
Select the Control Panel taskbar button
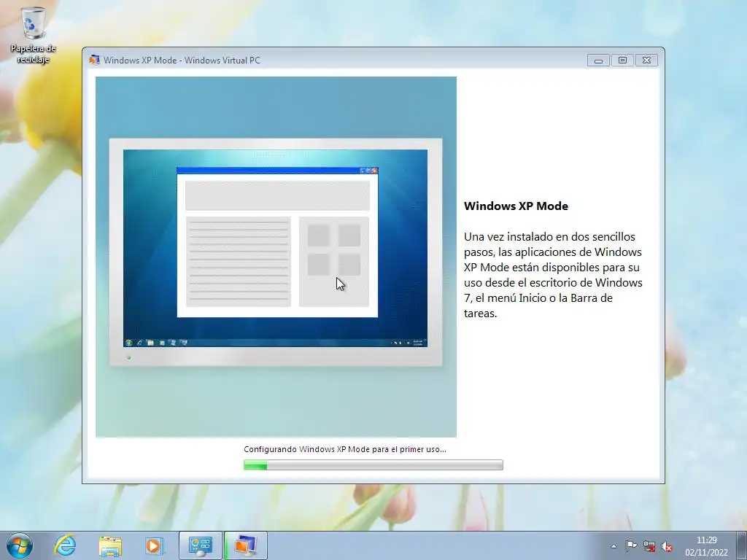(201, 545)
